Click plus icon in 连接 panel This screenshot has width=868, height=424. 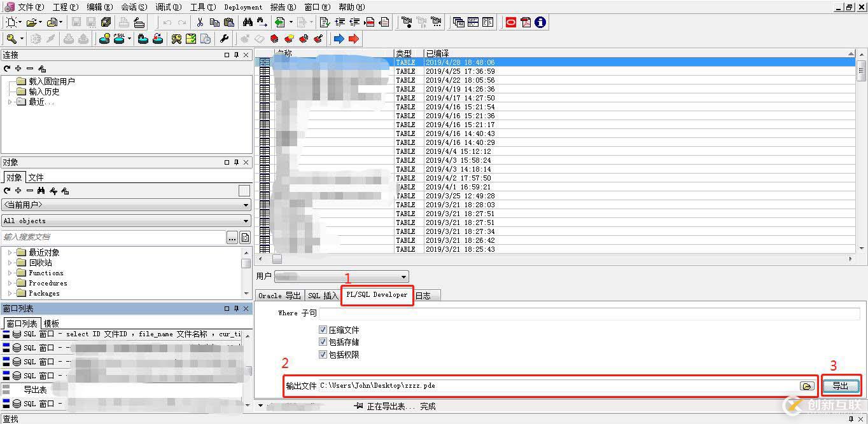point(18,68)
